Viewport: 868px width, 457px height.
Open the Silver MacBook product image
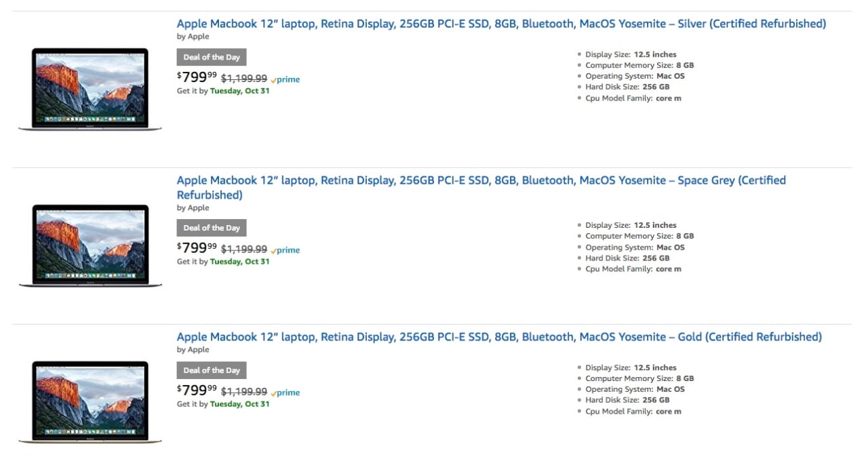[x=90, y=89]
